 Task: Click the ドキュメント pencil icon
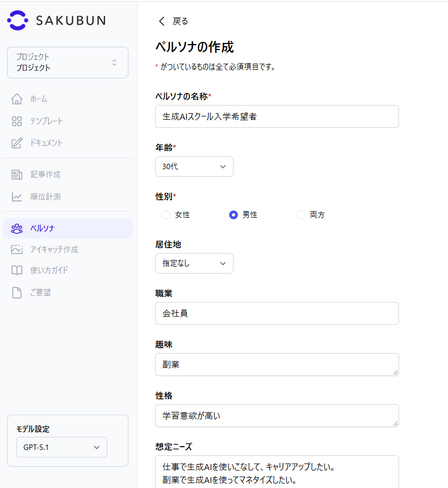point(17,143)
